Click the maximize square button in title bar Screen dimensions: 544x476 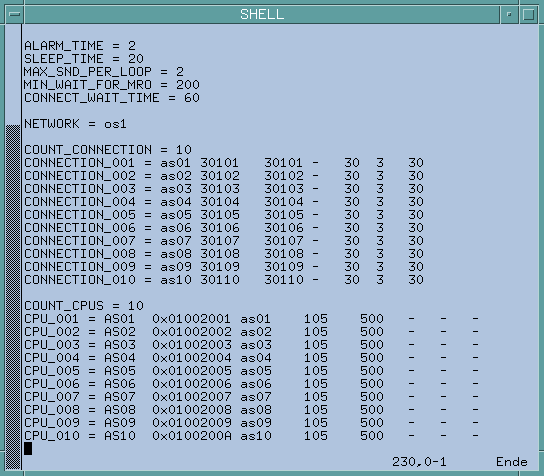click(x=528, y=14)
